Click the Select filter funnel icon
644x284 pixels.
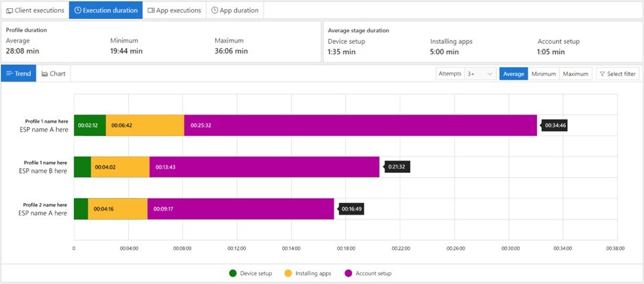click(603, 73)
